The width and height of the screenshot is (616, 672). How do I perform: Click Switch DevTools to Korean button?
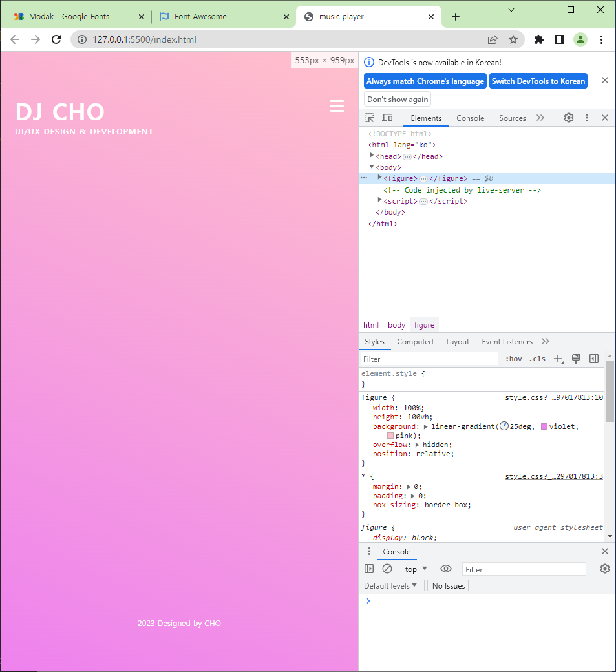538,81
